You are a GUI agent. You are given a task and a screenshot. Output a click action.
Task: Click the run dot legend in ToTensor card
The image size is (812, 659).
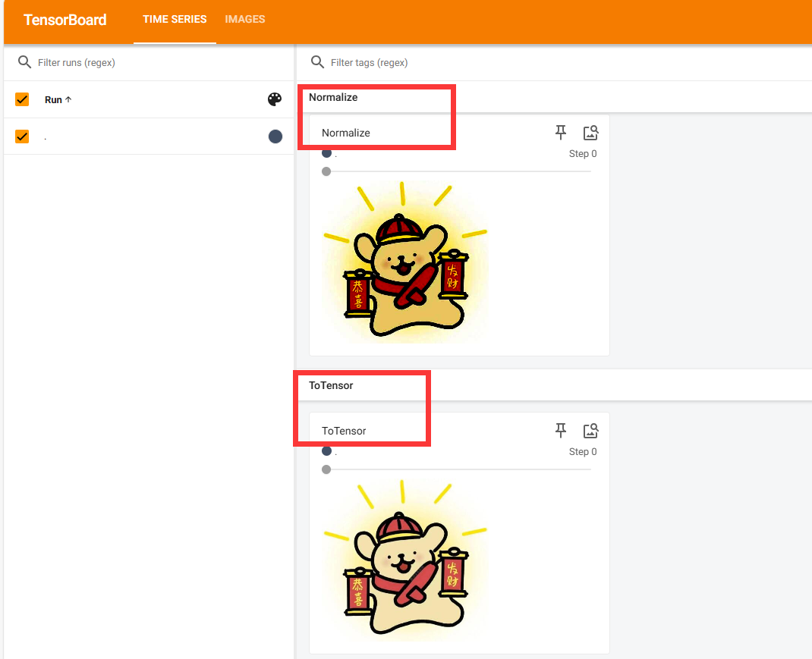click(327, 451)
